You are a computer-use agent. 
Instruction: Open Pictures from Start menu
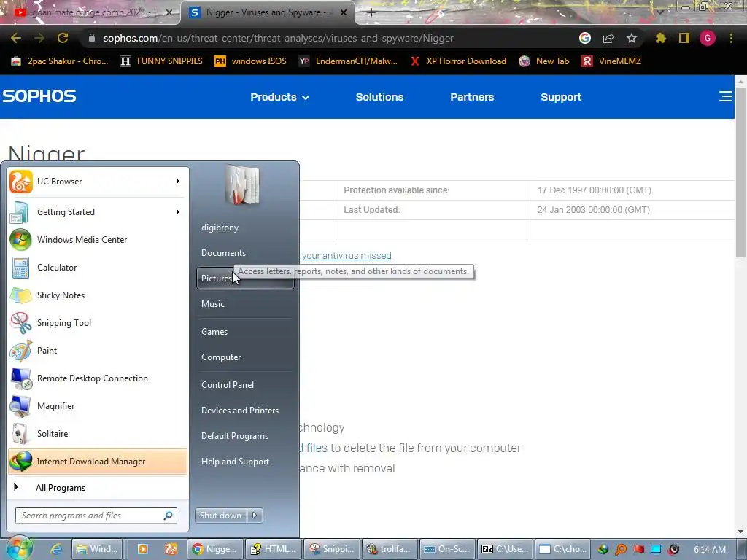point(245,278)
